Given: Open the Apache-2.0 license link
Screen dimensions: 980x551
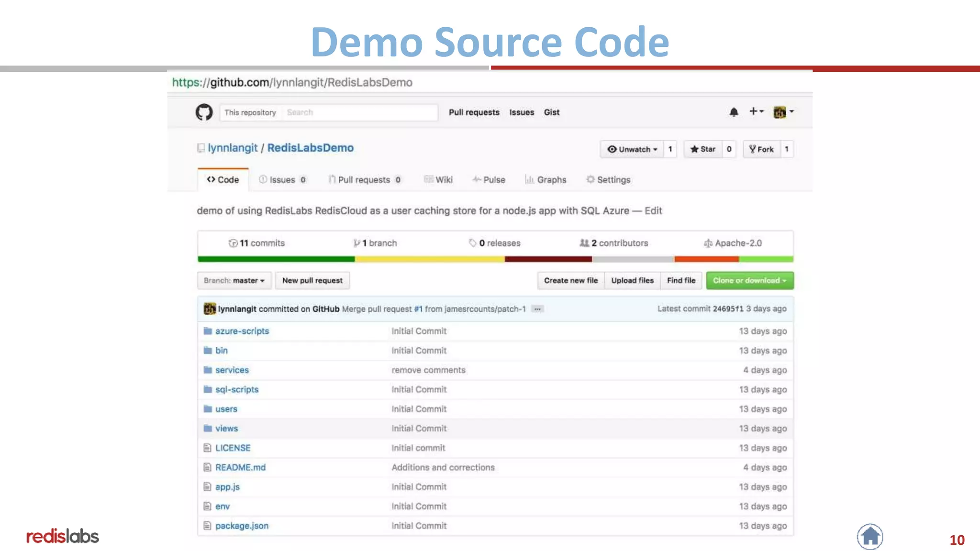Looking at the screenshot, I should tap(733, 243).
